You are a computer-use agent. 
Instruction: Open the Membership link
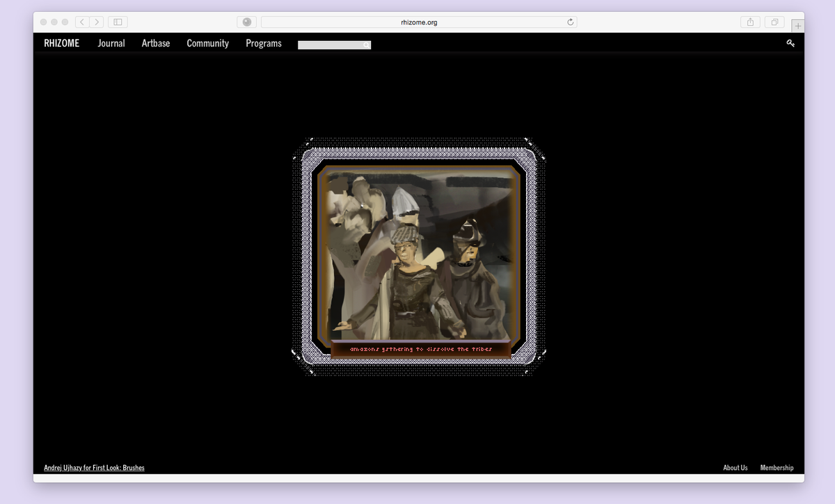point(777,468)
